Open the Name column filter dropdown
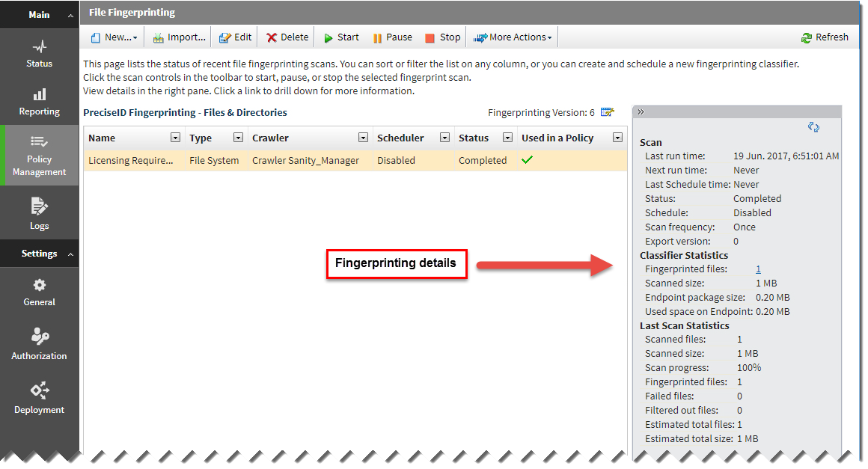This screenshot has width=868, height=469. pos(176,138)
